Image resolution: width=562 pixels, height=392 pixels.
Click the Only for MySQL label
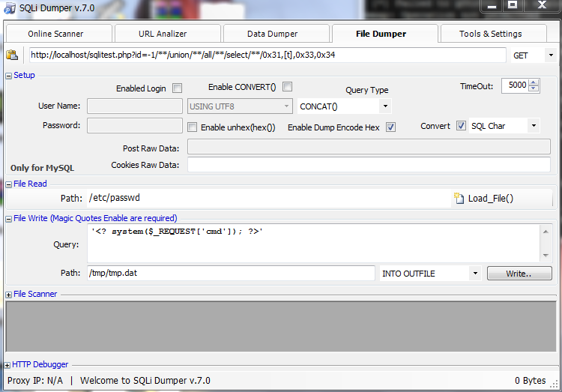pyautogui.click(x=42, y=168)
